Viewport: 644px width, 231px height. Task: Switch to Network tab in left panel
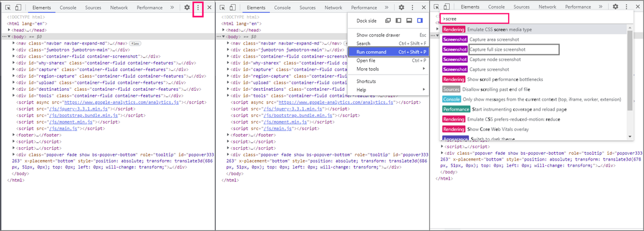click(x=119, y=8)
